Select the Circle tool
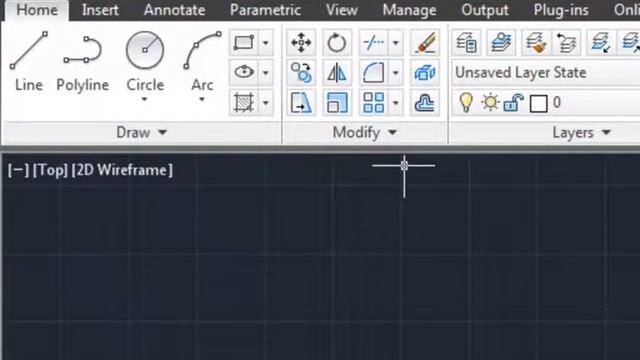This screenshot has width=640, height=360. point(145,61)
